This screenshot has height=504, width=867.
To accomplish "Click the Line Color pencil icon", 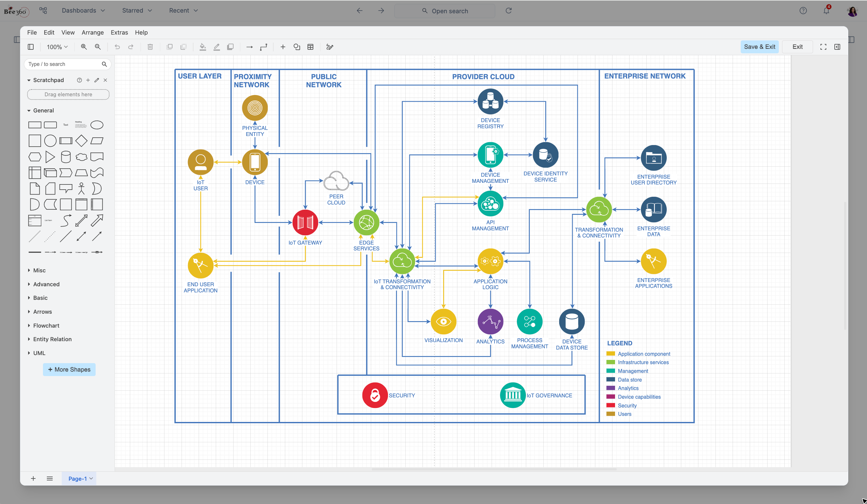I will pyautogui.click(x=217, y=47).
